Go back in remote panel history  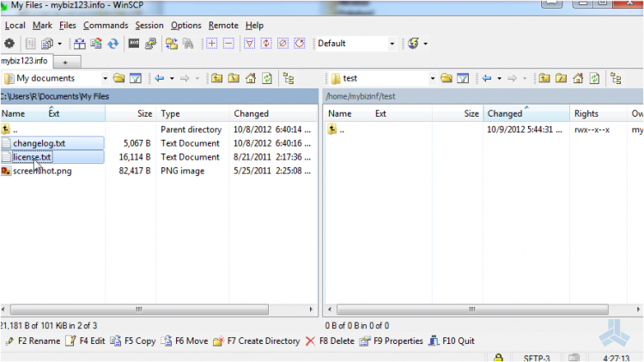[x=487, y=78]
